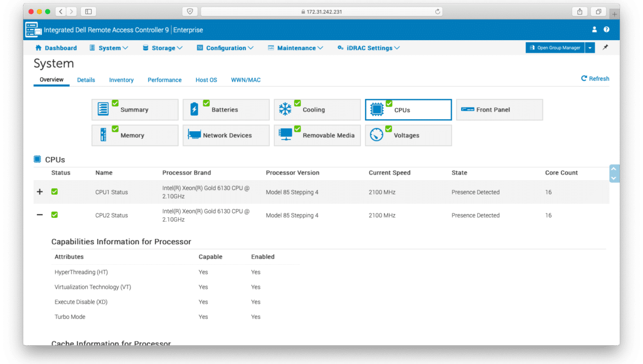Open the user account icon
The image size is (643, 364).
(594, 30)
